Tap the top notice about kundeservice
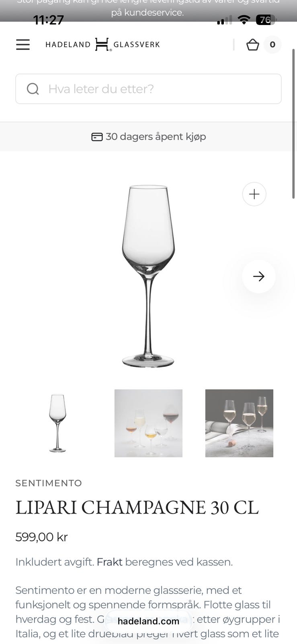Image resolution: width=297 pixels, height=644 pixels. click(x=148, y=8)
